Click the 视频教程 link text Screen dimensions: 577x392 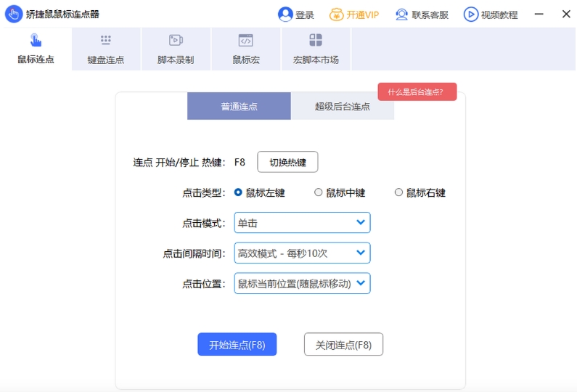(499, 15)
